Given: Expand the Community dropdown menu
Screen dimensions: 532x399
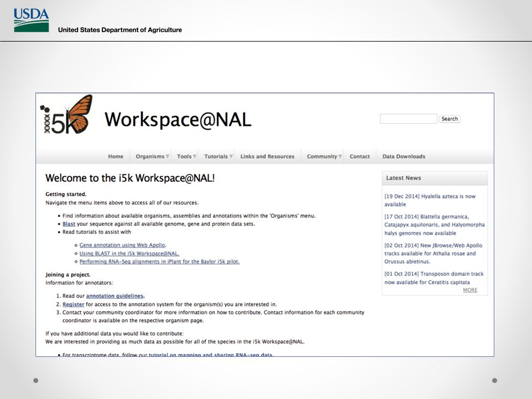Looking at the screenshot, I should tap(324, 156).
